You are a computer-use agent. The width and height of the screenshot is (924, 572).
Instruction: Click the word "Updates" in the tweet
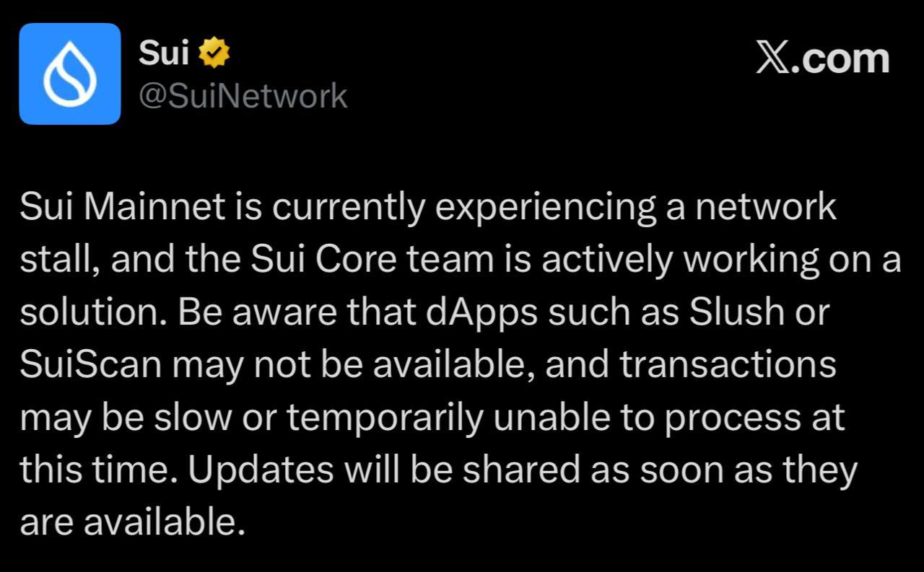coord(261,470)
